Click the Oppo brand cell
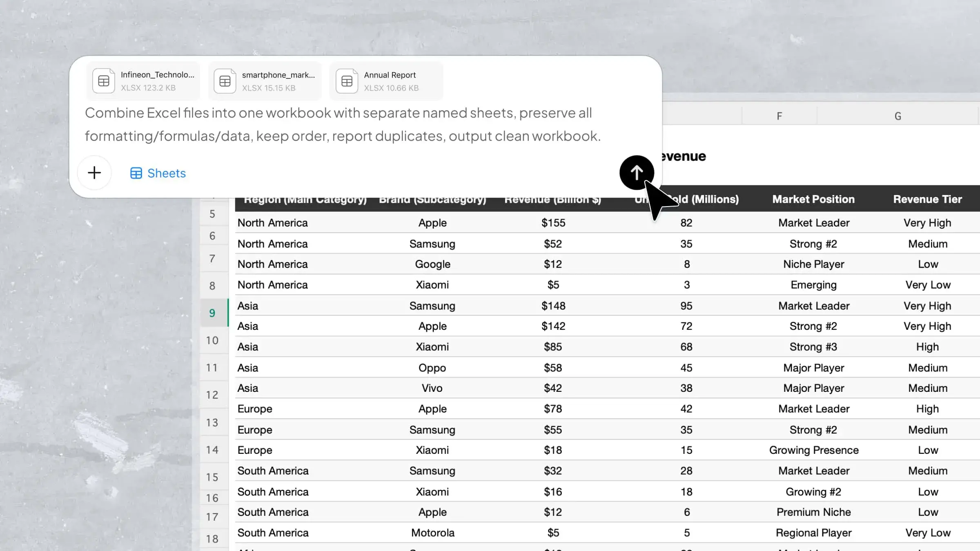 tap(432, 368)
